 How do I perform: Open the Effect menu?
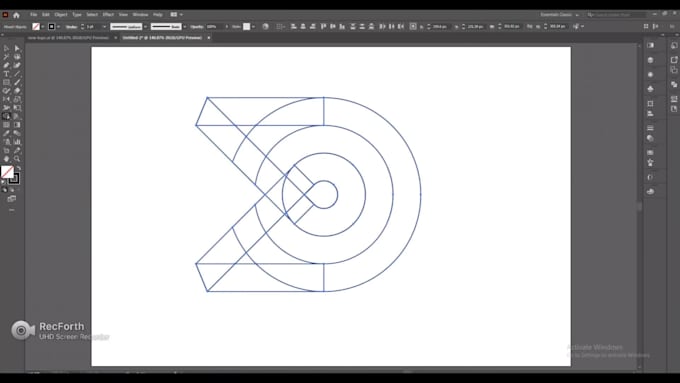108,15
